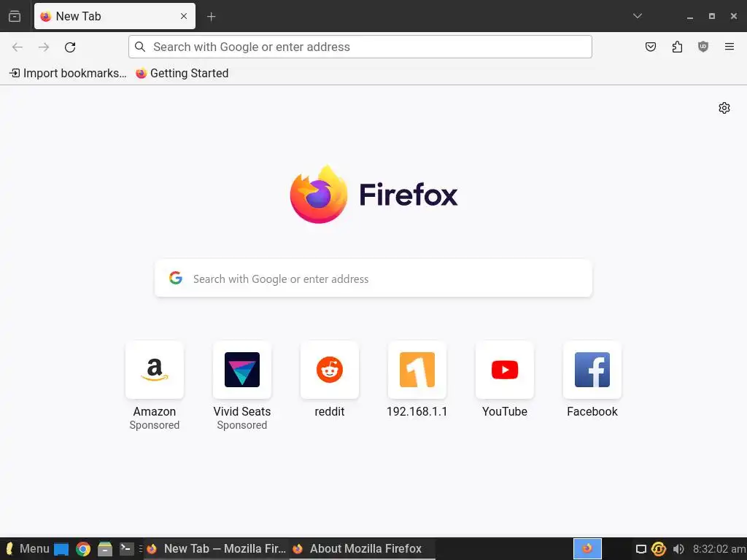Open the 192.168.1.1 shortcut tile
The image size is (747, 560).
pos(417,370)
